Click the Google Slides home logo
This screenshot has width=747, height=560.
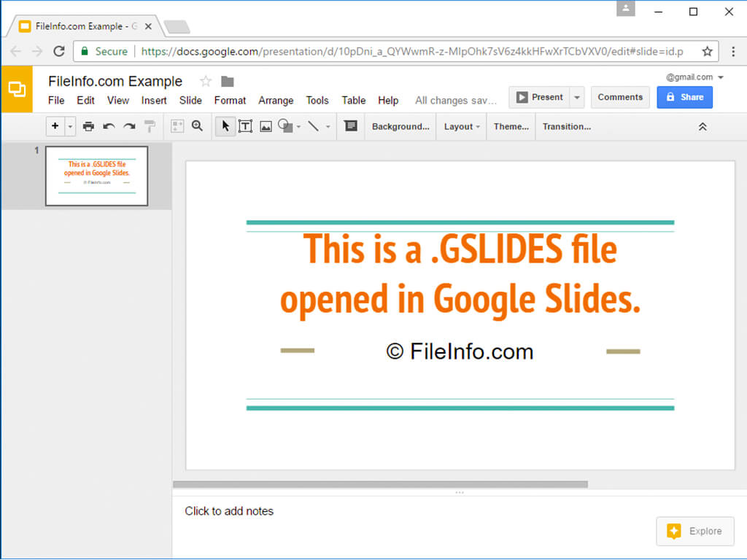tap(17, 89)
